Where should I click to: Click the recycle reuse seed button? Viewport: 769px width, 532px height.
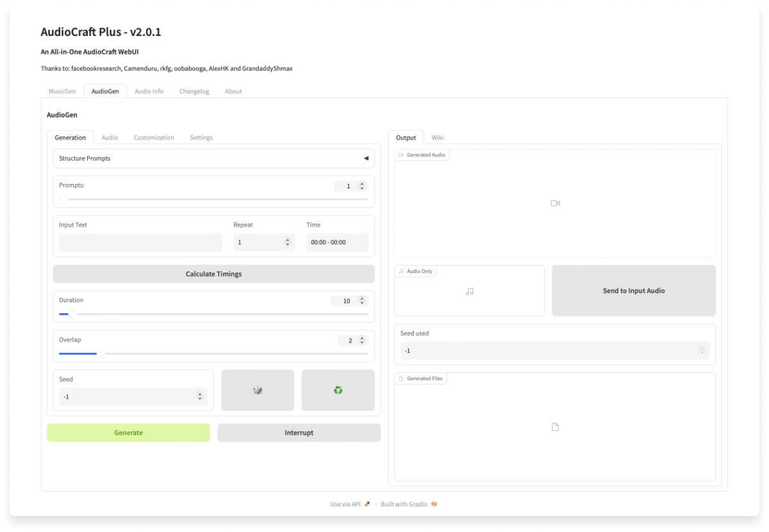(x=338, y=390)
